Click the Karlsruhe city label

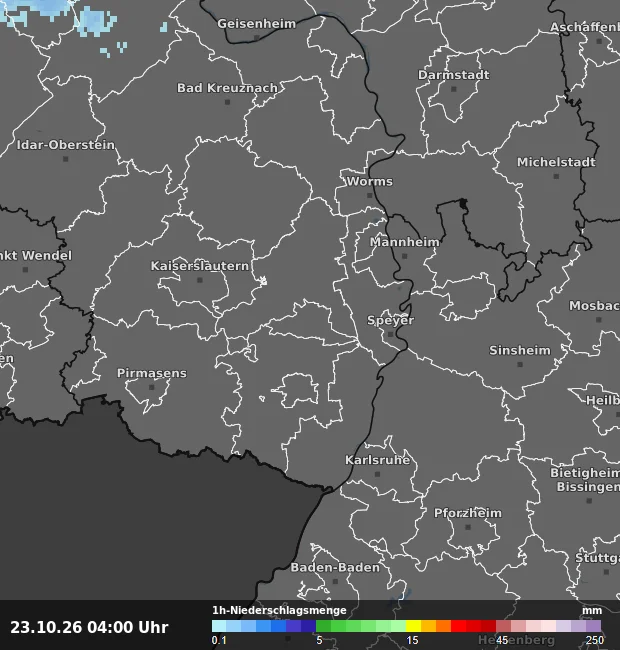(x=377, y=460)
